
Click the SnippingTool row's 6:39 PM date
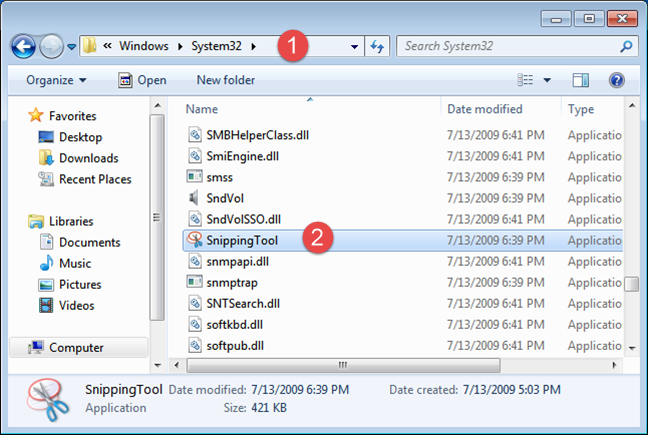[x=496, y=240]
